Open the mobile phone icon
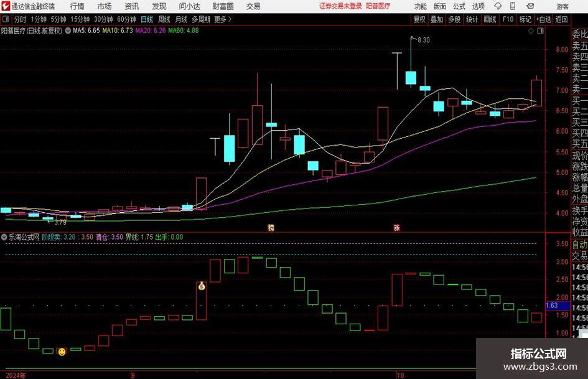 (513, 6)
